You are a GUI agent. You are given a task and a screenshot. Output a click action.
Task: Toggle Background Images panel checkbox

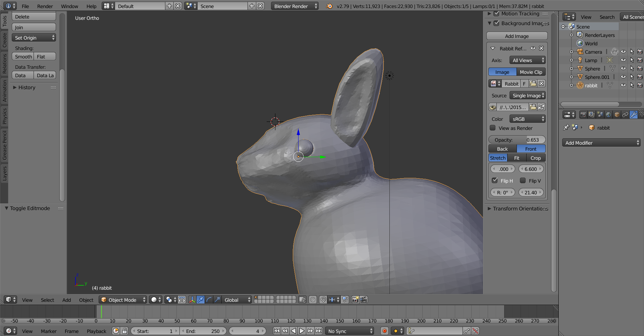click(x=496, y=23)
